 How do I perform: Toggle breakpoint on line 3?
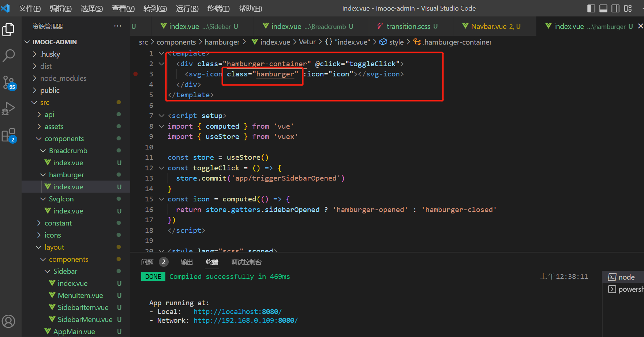pos(136,74)
